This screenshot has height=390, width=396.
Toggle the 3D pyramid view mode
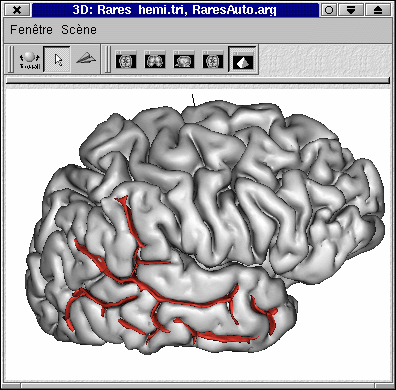pos(243,59)
